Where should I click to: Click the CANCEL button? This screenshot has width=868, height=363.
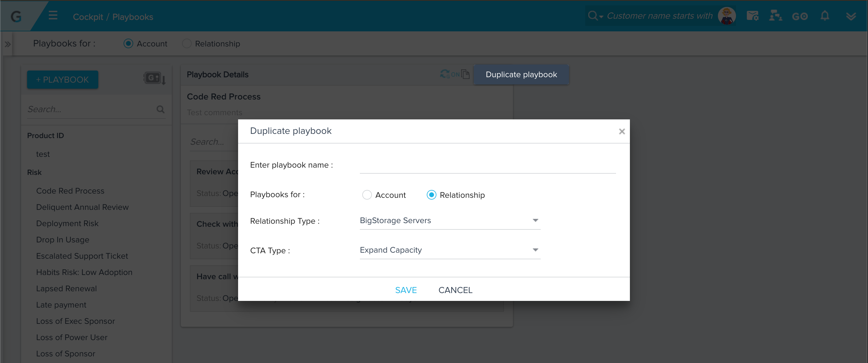pos(455,290)
